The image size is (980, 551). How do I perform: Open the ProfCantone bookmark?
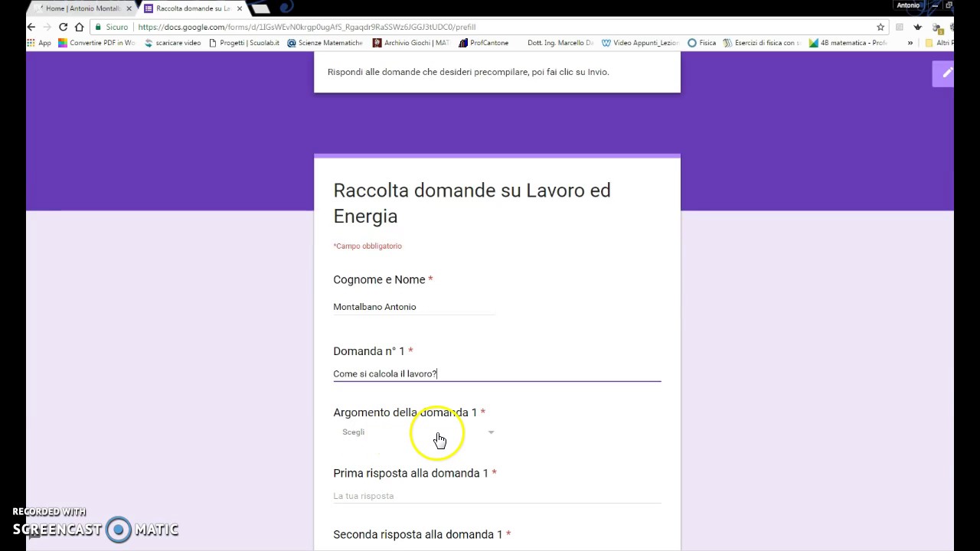tap(483, 43)
